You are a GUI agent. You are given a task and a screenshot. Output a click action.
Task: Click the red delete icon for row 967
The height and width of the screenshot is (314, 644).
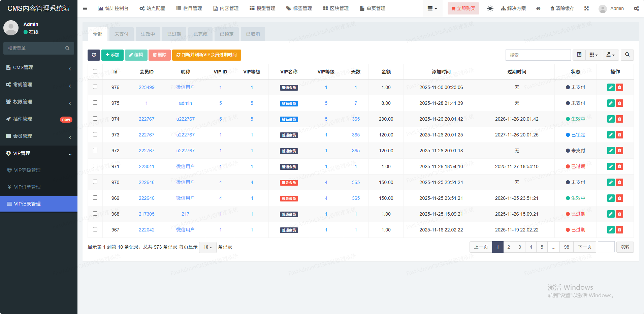pos(619,230)
